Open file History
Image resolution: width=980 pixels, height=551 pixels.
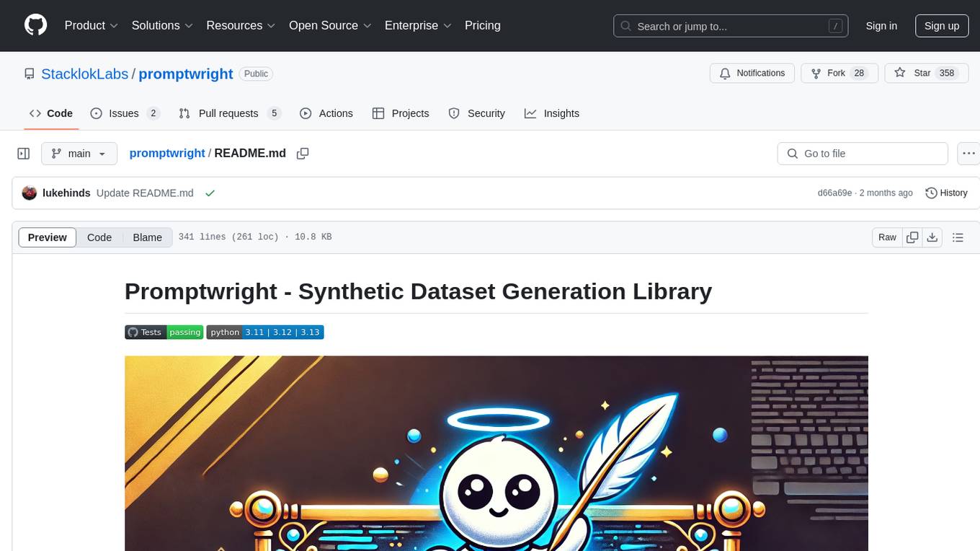946,193
